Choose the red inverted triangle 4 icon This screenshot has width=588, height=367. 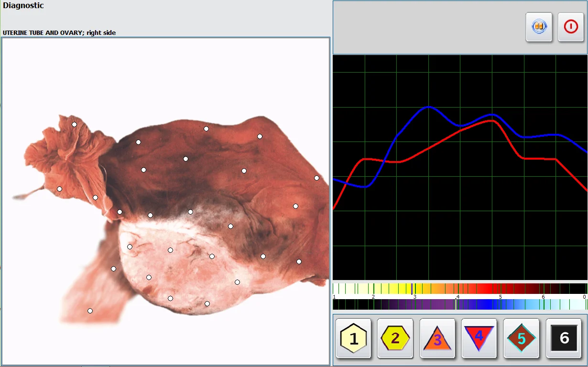(x=479, y=338)
